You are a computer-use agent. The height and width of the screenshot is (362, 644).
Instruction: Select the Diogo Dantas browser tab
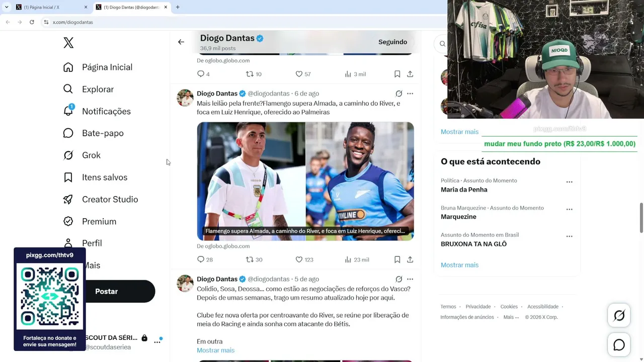coord(132,7)
